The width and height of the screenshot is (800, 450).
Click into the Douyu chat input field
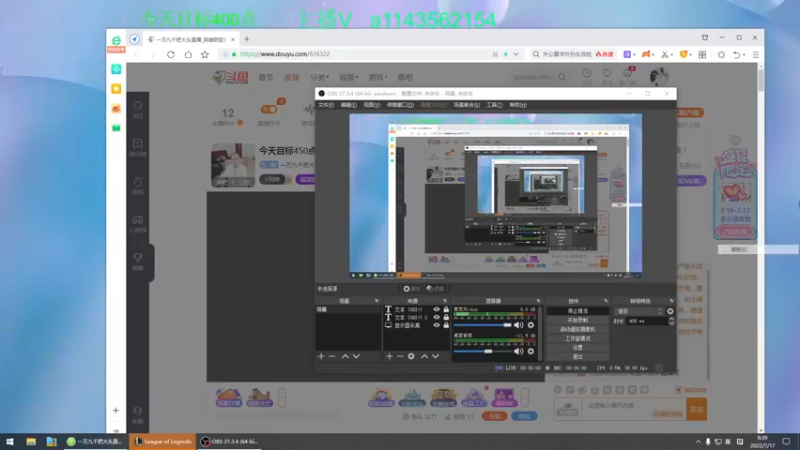[x=635, y=409]
